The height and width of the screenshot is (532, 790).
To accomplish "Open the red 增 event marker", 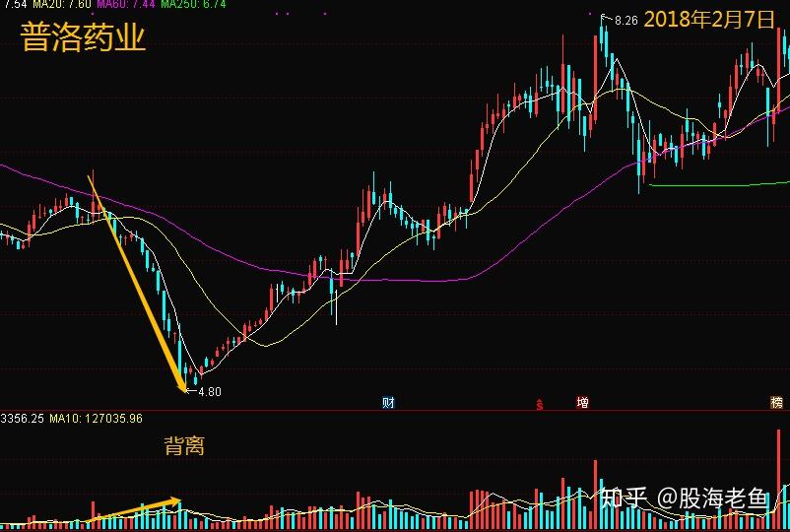I will tap(582, 402).
